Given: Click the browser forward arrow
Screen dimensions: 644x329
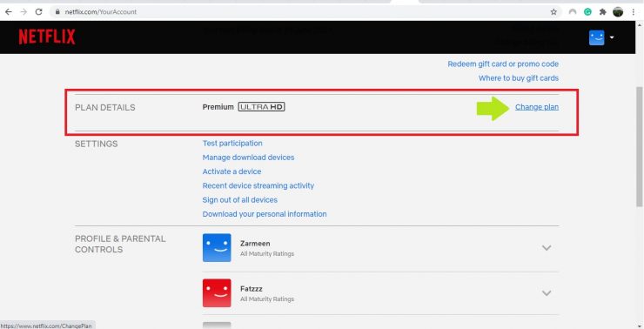Looking at the screenshot, I should (23, 12).
